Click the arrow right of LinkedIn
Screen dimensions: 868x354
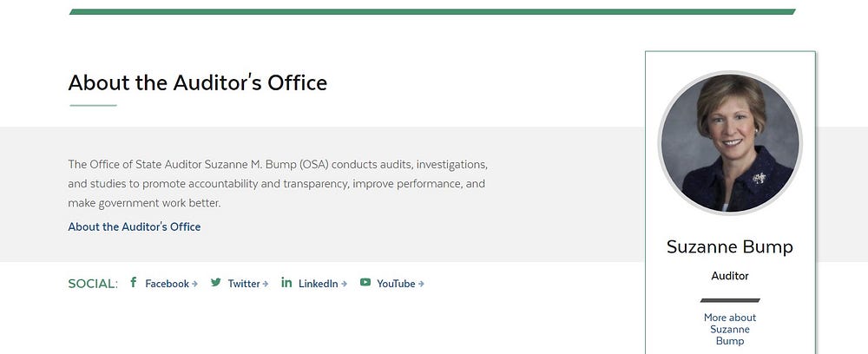[x=345, y=284]
